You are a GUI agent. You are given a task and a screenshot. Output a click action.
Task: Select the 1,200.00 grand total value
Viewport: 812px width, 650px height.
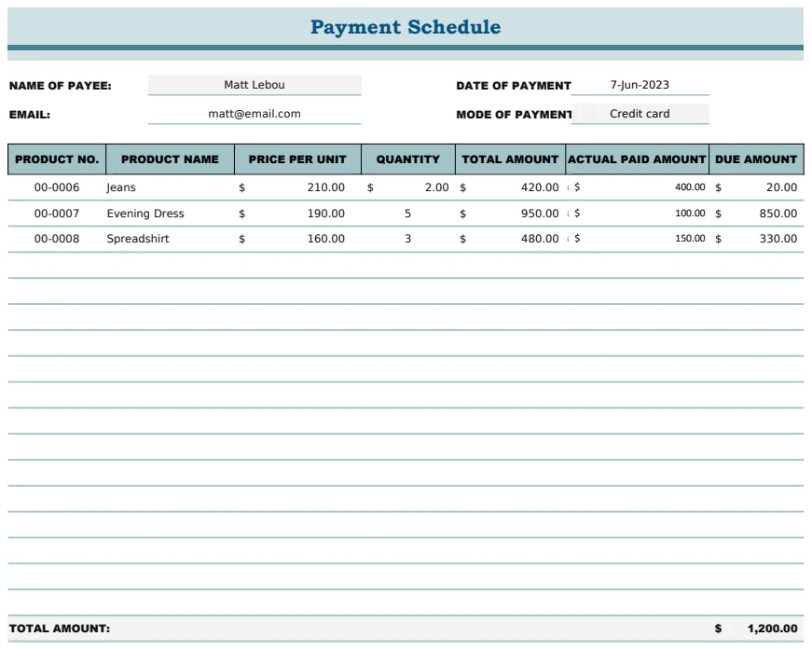pos(772,629)
